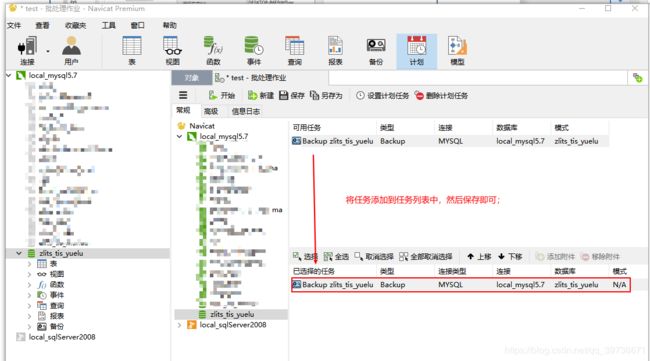650x361 pixels.
Task: Open the 查询 query list
Action: click(x=295, y=51)
